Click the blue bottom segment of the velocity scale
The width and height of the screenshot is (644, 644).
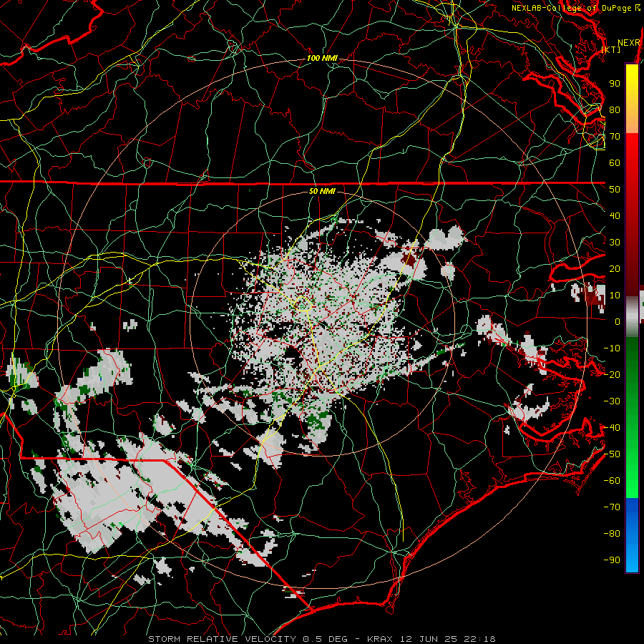coord(632,535)
